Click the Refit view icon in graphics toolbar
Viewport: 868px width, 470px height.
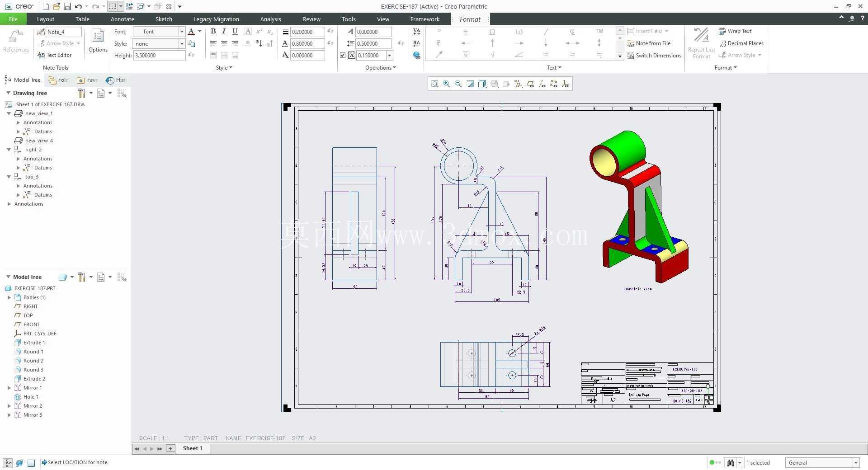click(x=434, y=84)
